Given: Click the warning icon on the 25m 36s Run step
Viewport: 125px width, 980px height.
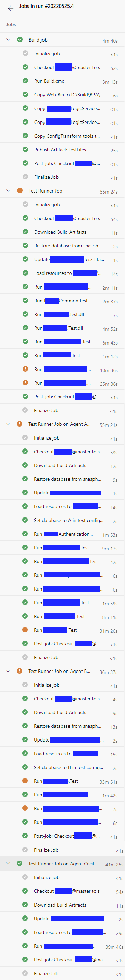Looking at the screenshot, I should [x=25, y=383].
